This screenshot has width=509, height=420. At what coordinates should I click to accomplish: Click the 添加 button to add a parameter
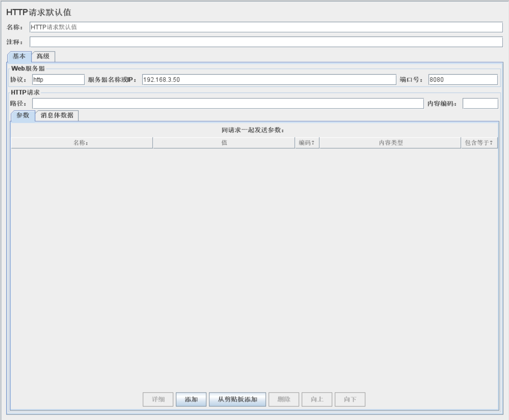point(190,399)
